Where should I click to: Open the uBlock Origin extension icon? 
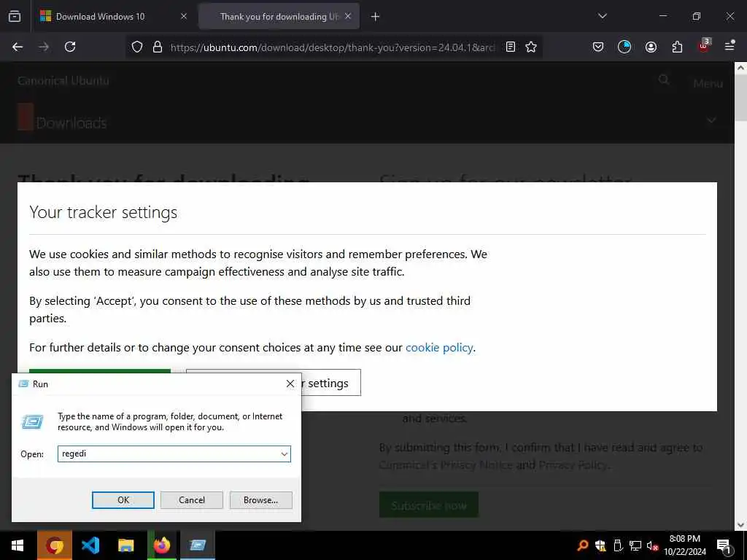(x=704, y=46)
